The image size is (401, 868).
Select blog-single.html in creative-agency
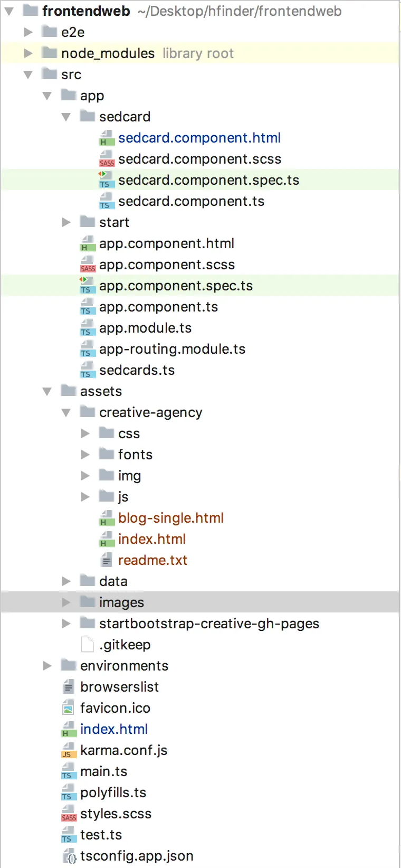pos(170,518)
